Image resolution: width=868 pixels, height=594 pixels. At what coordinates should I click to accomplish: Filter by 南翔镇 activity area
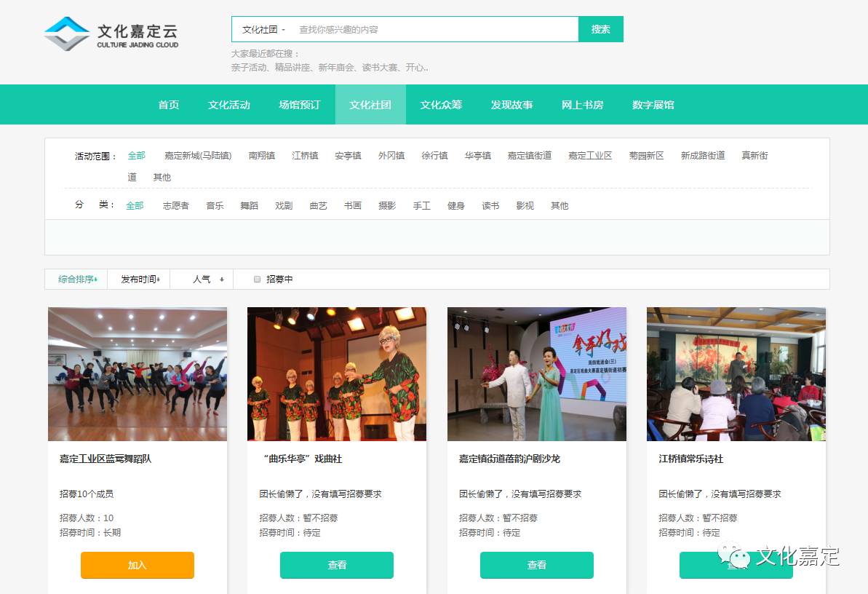(261, 156)
